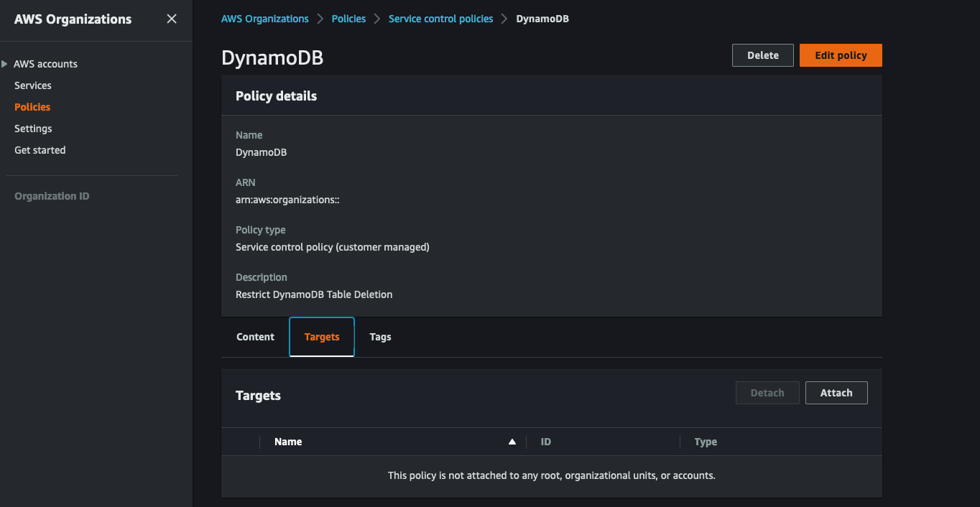Switch to the Tags tab
This screenshot has height=507, width=980.
(x=380, y=337)
